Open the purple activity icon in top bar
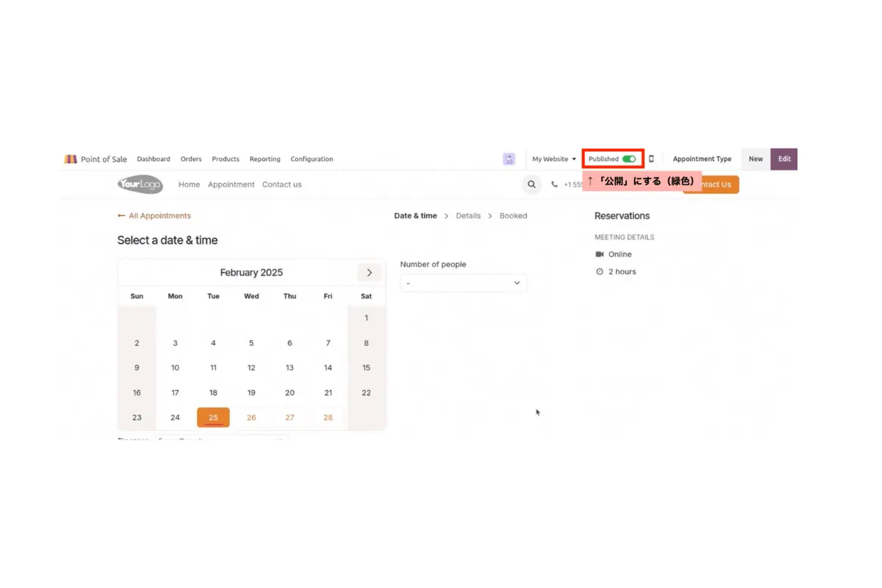The width and height of the screenshot is (882, 588). 509,159
